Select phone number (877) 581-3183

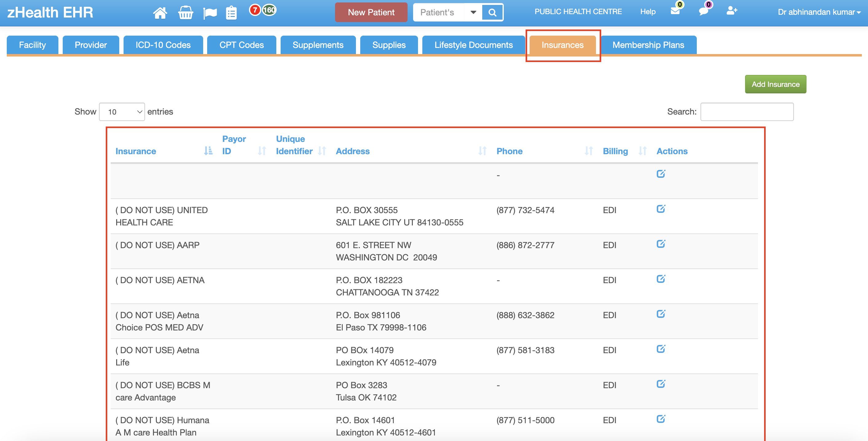coord(525,350)
